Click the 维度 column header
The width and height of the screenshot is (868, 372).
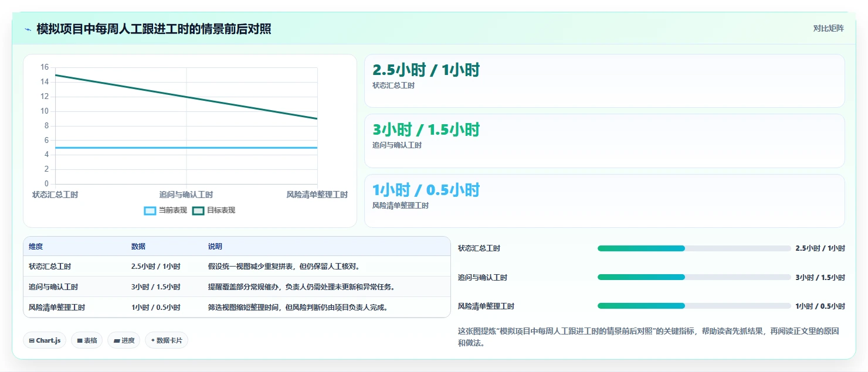click(x=36, y=247)
